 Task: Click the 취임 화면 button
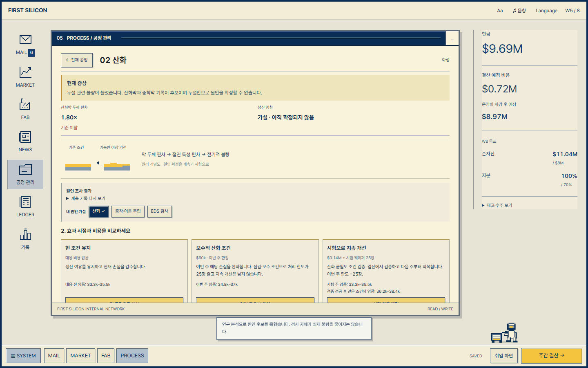pyautogui.click(x=503, y=356)
